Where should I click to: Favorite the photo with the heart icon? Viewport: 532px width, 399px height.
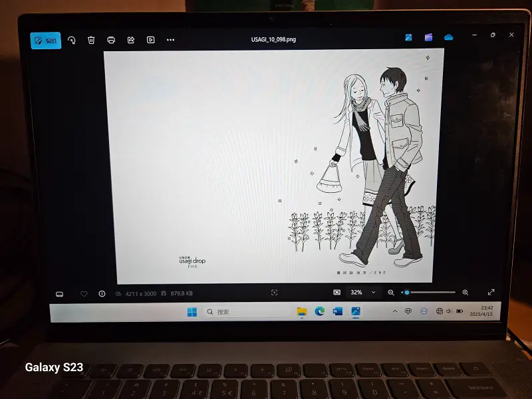(x=84, y=294)
